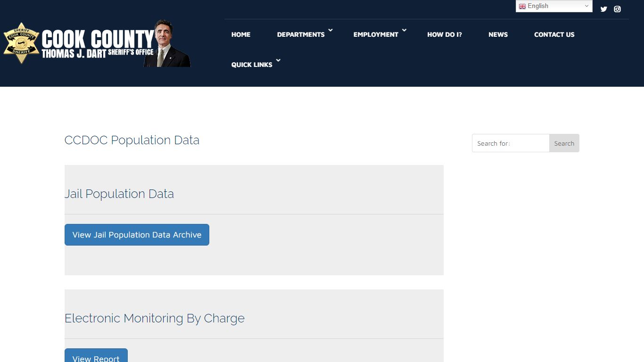Click the View Report button
The height and width of the screenshot is (362, 644).
point(96,355)
